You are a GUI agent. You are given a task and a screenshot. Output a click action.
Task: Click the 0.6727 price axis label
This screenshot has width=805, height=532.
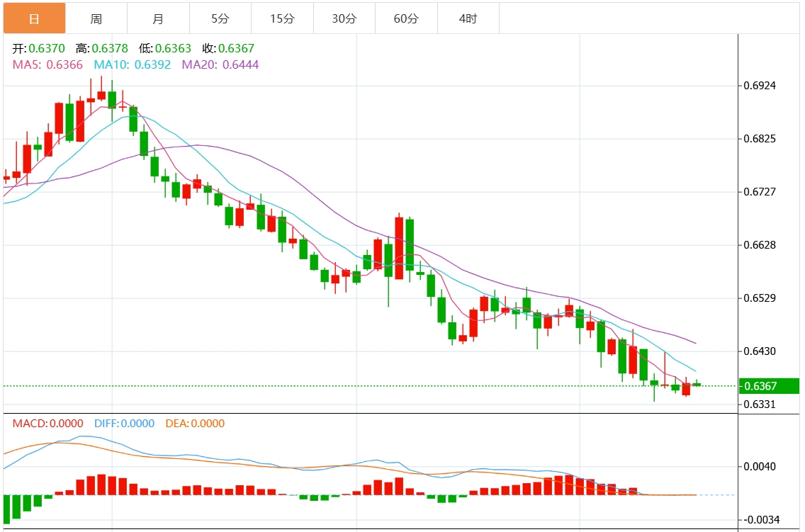[760, 192]
